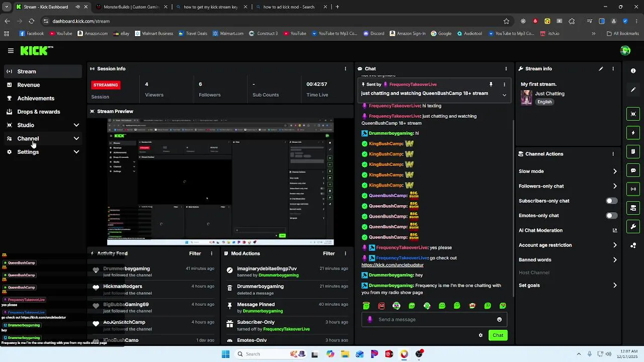The width and height of the screenshot is (644, 362).
Task: Click the English language tag
Action: point(544,102)
